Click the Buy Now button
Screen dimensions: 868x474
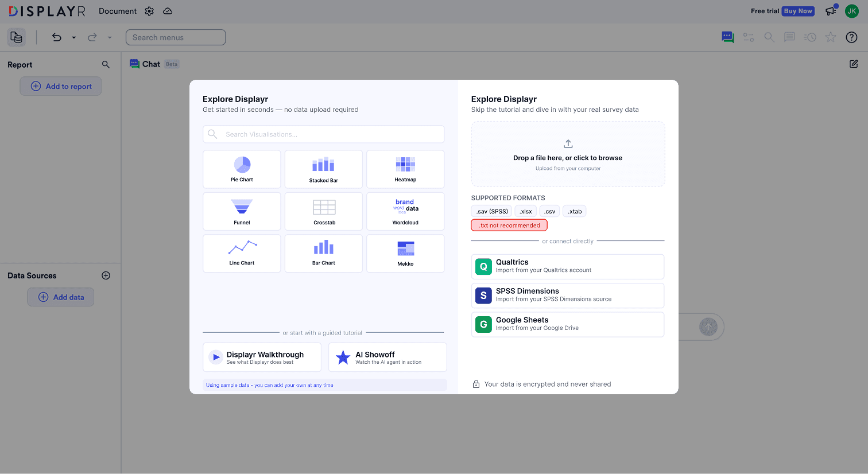pyautogui.click(x=798, y=11)
